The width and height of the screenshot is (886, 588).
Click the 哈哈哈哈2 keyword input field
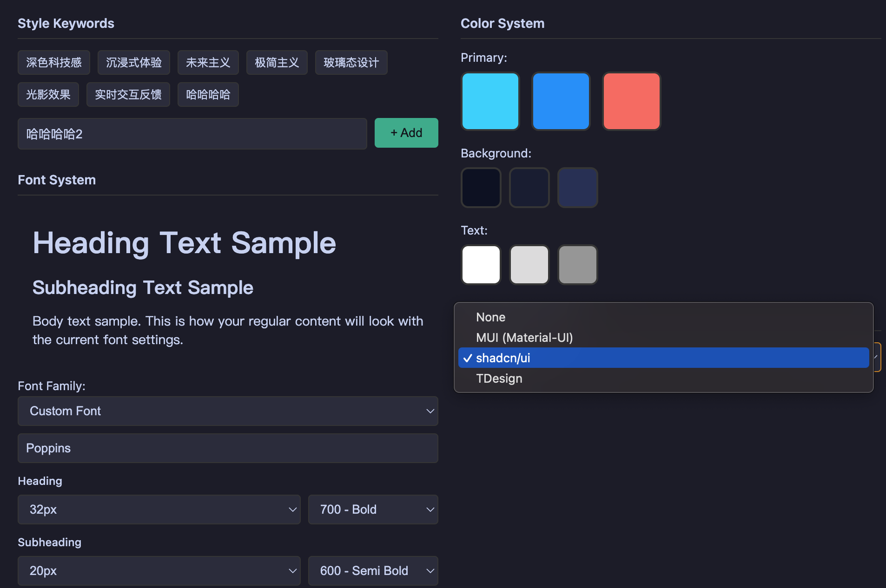(x=192, y=133)
